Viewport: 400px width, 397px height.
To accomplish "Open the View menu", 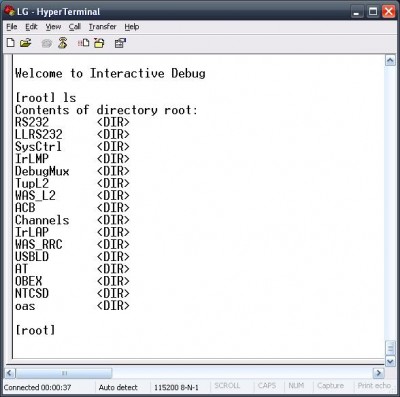I will click(53, 27).
